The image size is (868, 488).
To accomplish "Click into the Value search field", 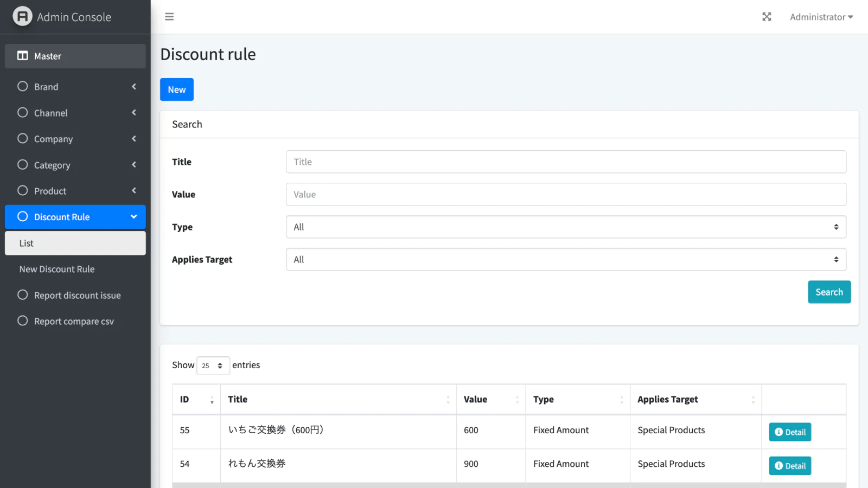I will pos(566,194).
